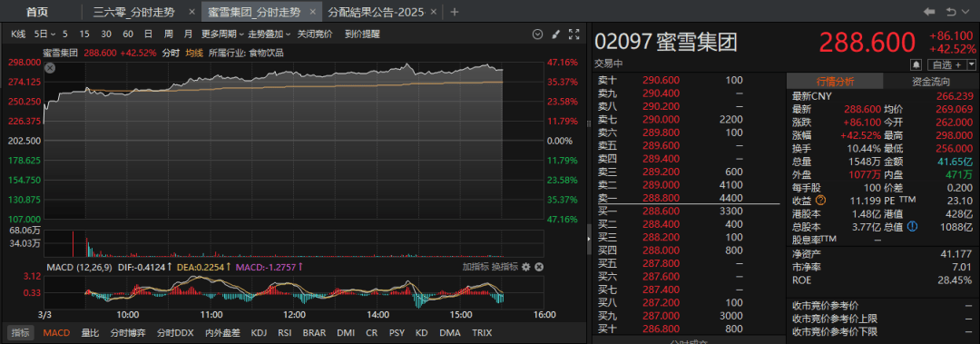Toggle the 均线 average line legend
The width and height of the screenshot is (980, 344).
(x=194, y=54)
